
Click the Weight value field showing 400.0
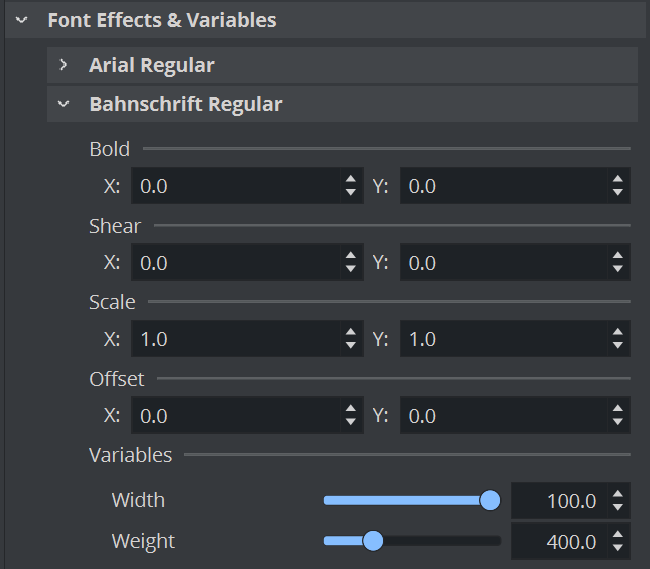(x=558, y=542)
